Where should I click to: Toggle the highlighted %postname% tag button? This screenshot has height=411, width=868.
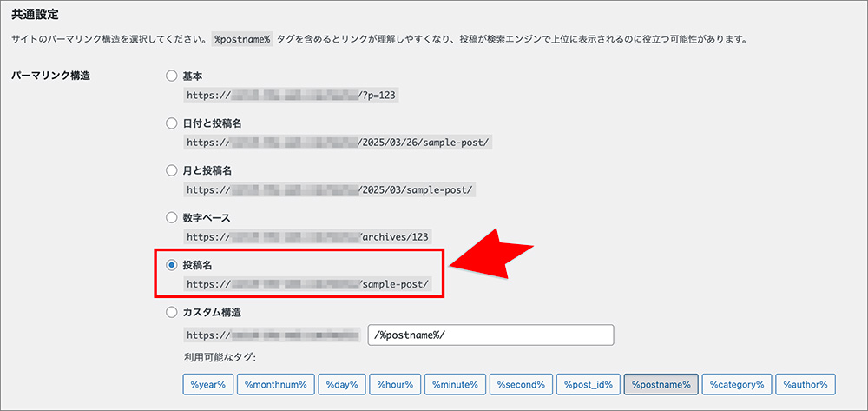coord(661,384)
